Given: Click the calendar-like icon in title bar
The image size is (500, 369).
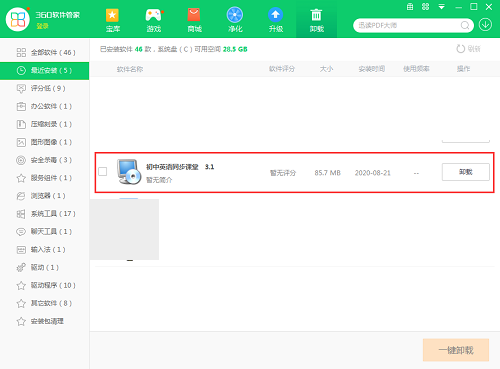Looking at the screenshot, I should [410, 7].
